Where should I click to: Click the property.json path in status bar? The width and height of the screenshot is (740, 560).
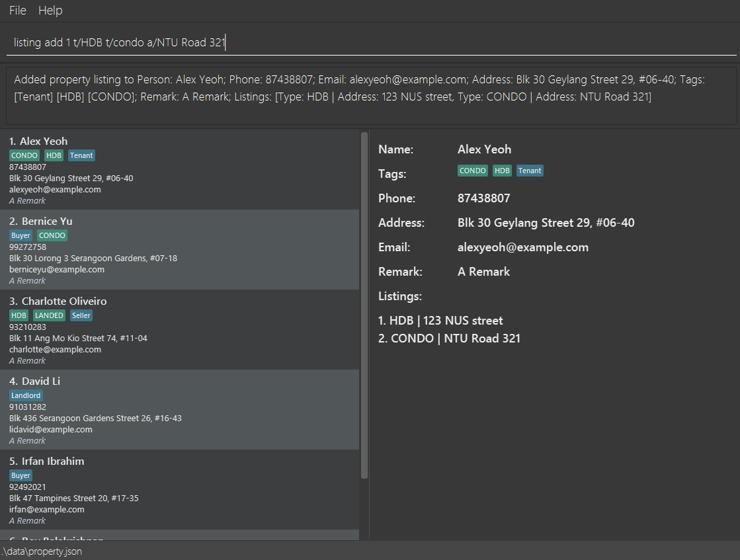click(42, 551)
